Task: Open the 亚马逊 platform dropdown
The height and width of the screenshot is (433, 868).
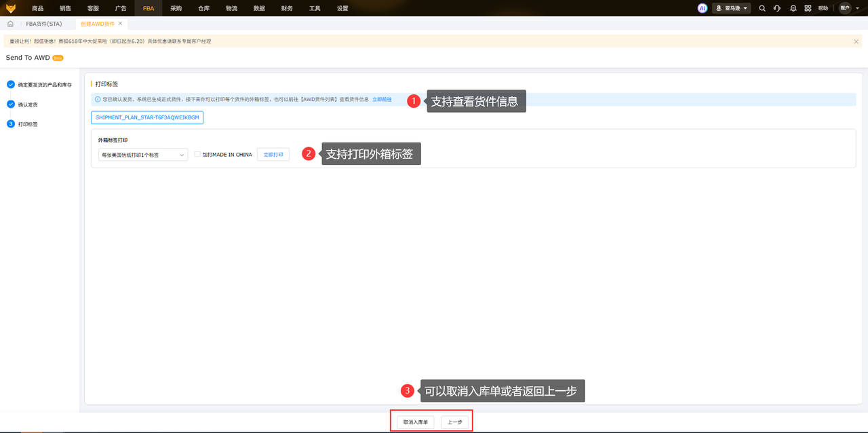Action: (x=732, y=8)
